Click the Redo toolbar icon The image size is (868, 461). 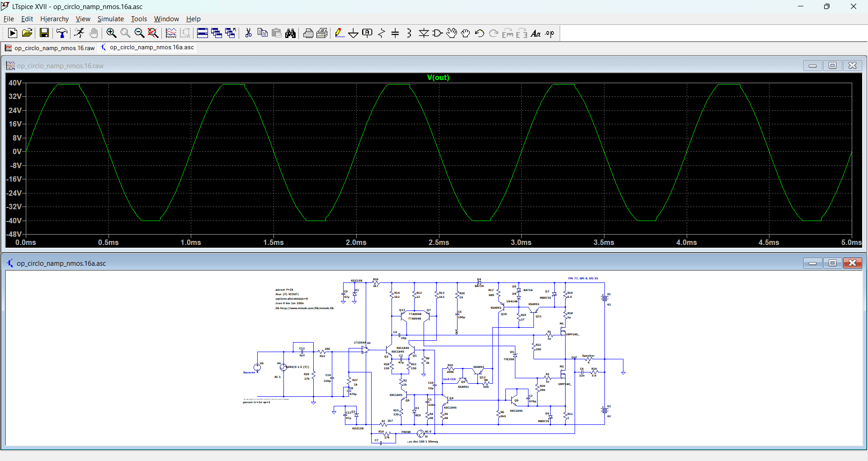[x=494, y=33]
